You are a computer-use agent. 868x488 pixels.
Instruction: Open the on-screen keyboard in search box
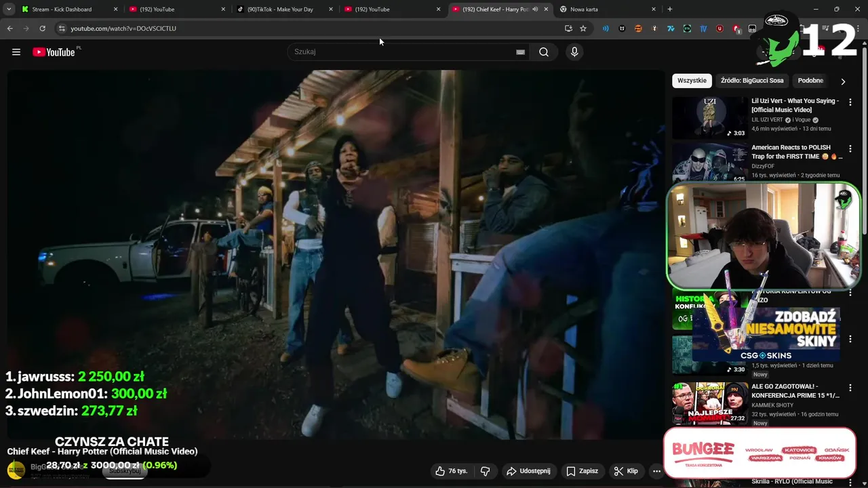[x=520, y=52]
